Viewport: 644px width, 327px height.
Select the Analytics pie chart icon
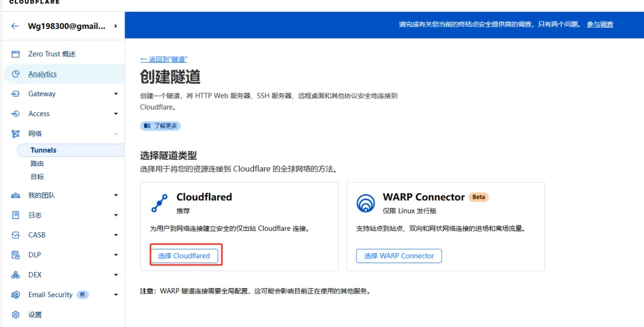[x=16, y=74]
